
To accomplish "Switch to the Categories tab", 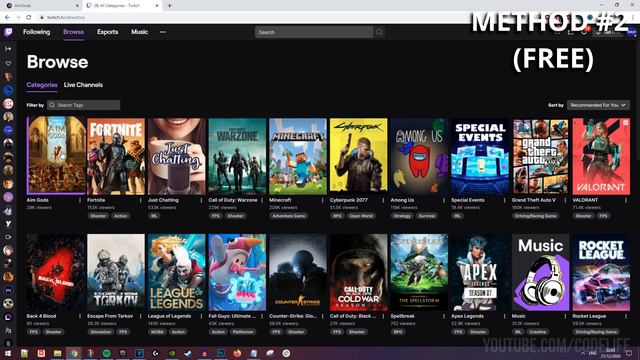I will click(x=42, y=85).
